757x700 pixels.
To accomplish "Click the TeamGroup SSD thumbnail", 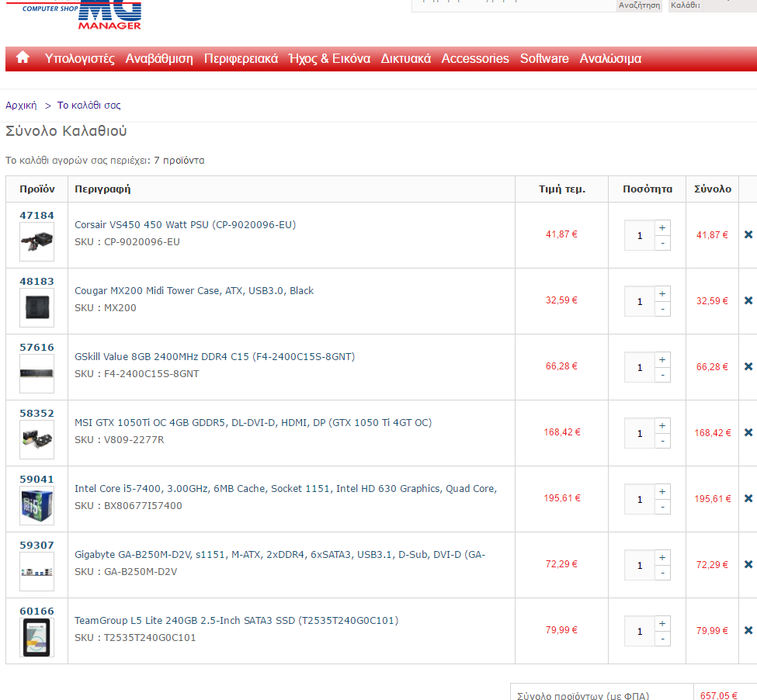I will [x=36, y=637].
